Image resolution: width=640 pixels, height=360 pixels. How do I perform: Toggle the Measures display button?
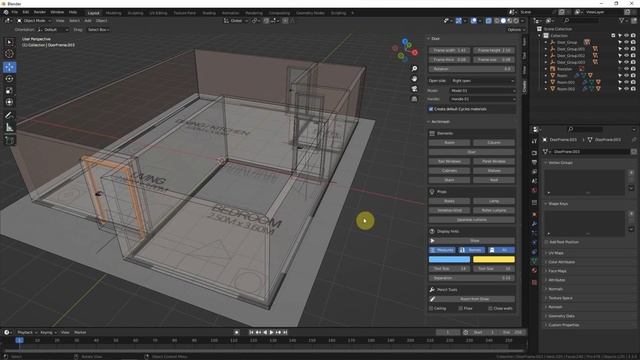tap(442, 250)
